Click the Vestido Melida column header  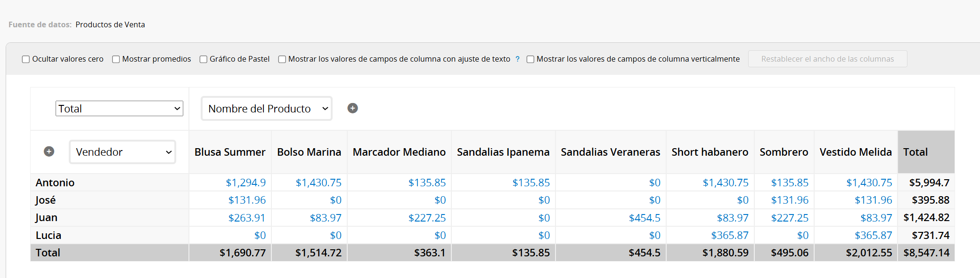point(855,152)
